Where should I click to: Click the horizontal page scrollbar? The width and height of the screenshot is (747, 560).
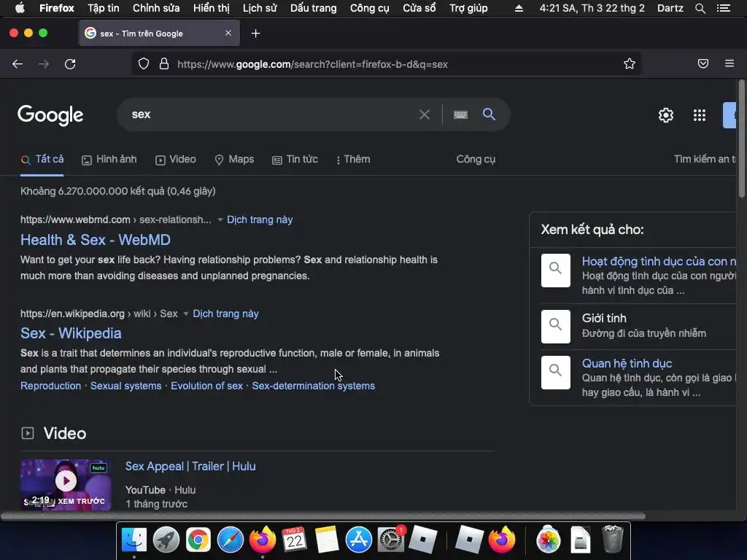pyautogui.click(x=323, y=516)
